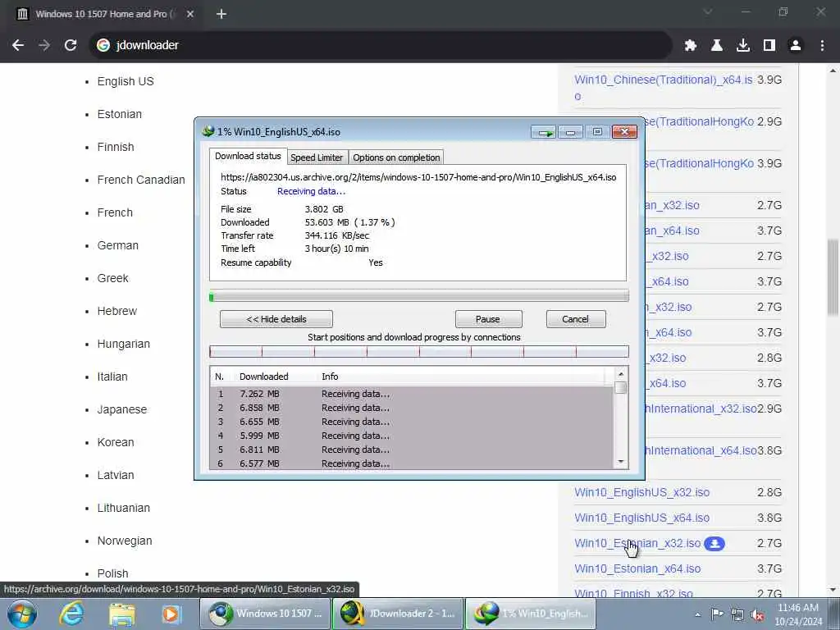The image size is (840, 630).
Task: Open Win10_EnglishUS_x64.iso link on page
Action: click(x=641, y=518)
